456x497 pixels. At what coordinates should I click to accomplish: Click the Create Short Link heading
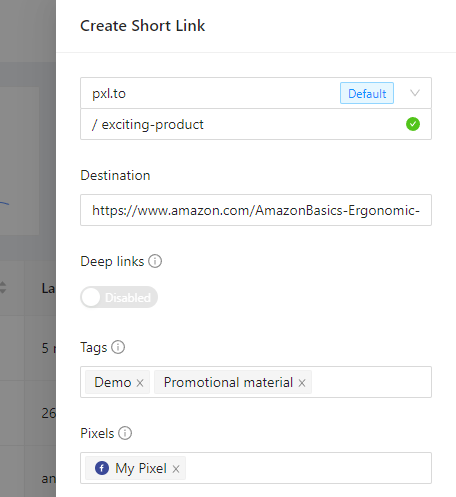coord(142,26)
